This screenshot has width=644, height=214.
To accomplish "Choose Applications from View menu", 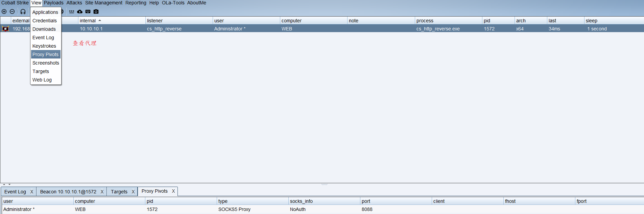I will (x=46, y=12).
